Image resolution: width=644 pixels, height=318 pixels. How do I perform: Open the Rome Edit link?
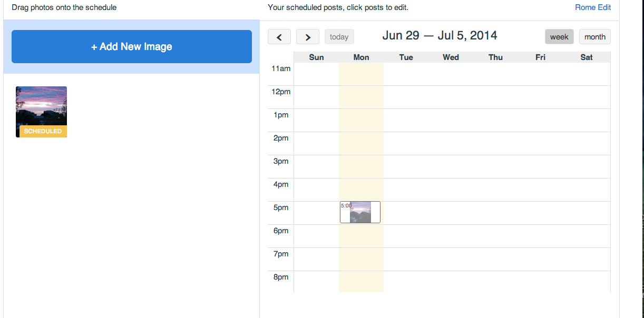pyautogui.click(x=593, y=7)
